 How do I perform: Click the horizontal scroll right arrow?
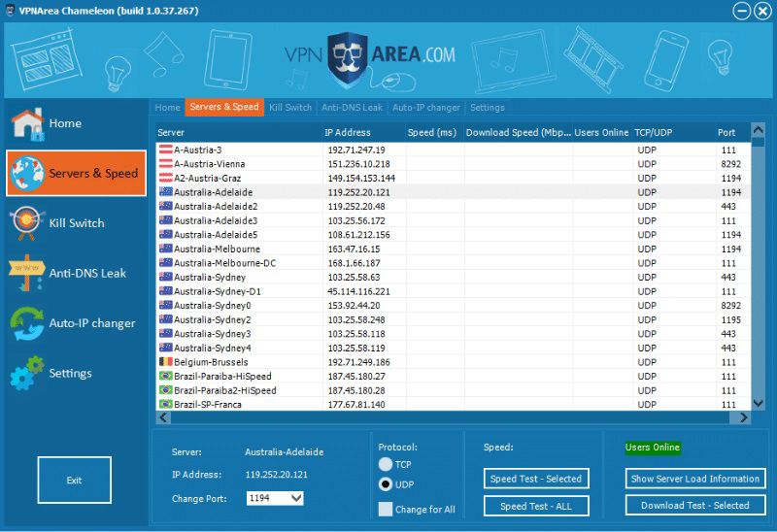[743, 417]
